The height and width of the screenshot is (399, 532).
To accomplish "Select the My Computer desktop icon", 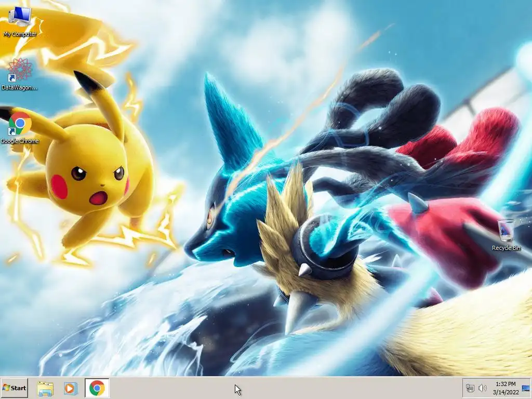I will pos(20,22).
